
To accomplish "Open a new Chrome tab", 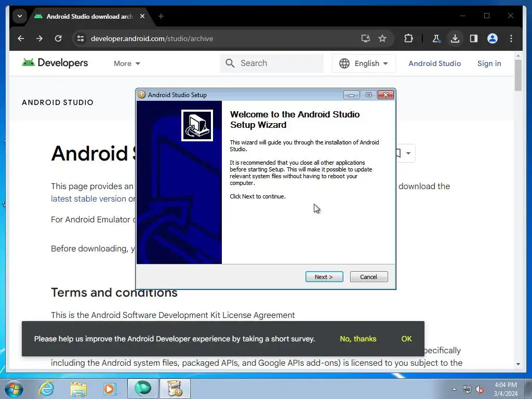I will pos(161,16).
